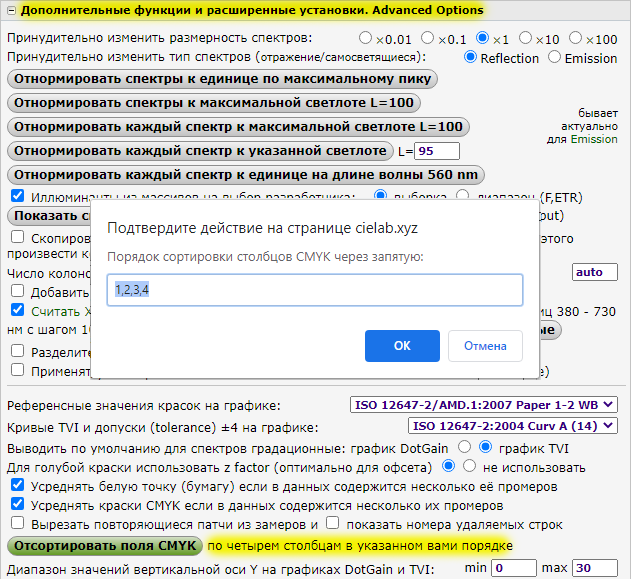Click normalize each spectrum at 560 nm button
Viewport: 631px width, 579px height.
(246, 174)
